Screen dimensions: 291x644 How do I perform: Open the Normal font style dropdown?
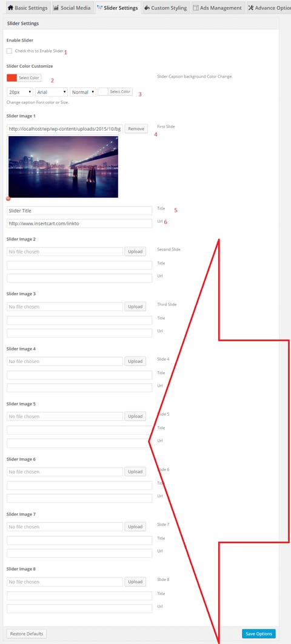[83, 92]
